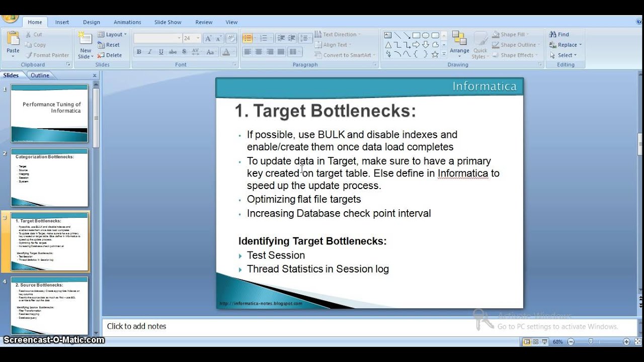Open the font name combo box

pos(157,38)
